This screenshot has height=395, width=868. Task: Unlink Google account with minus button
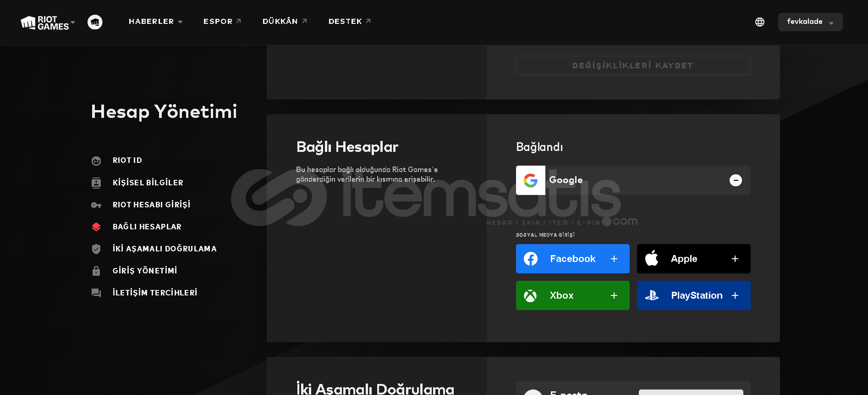(736, 180)
